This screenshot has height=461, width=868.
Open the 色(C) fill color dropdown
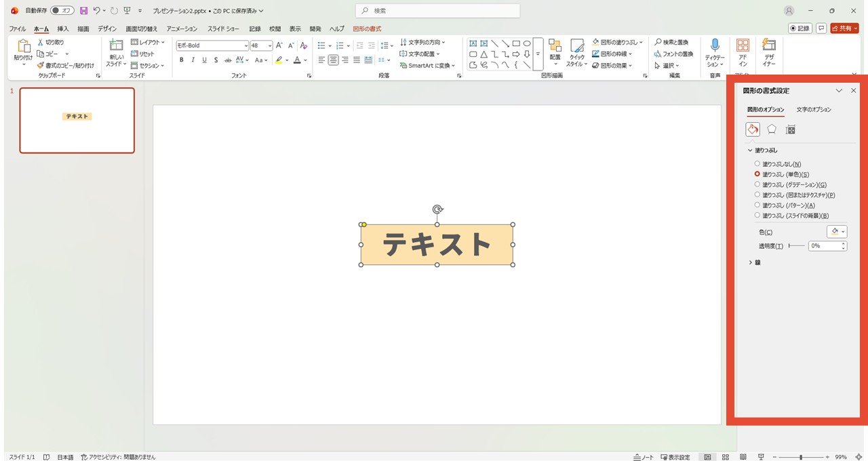click(x=838, y=231)
